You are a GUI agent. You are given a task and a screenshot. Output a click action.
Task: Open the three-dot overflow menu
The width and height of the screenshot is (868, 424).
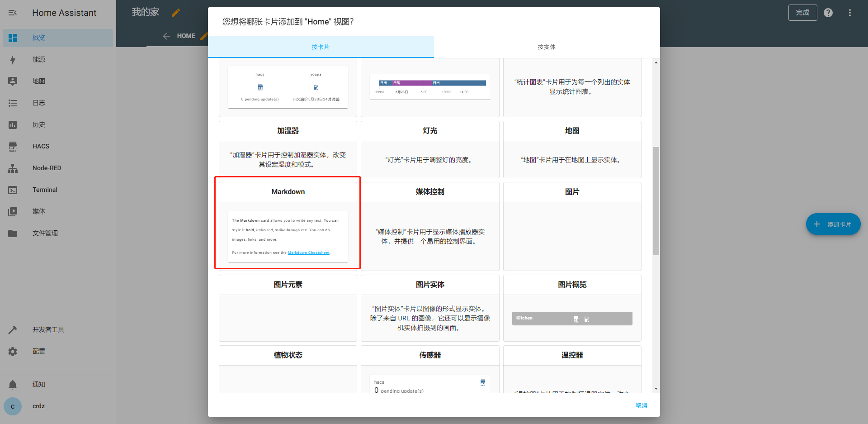[x=849, y=13]
